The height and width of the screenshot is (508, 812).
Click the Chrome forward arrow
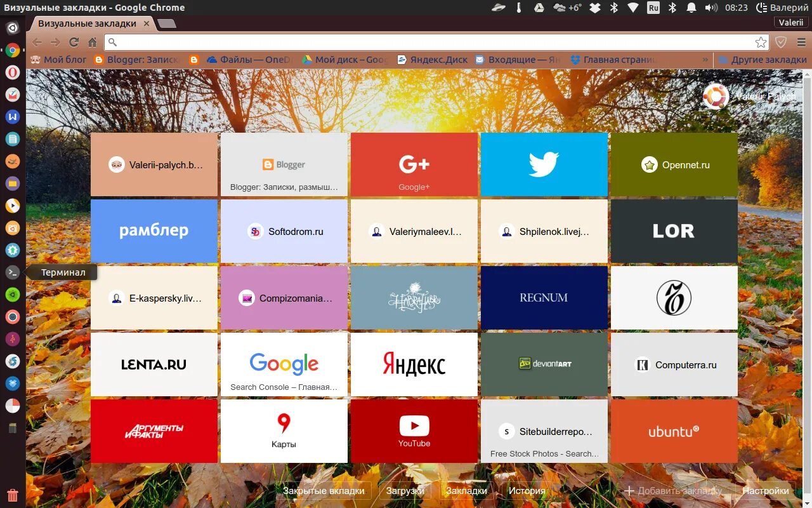[55, 43]
